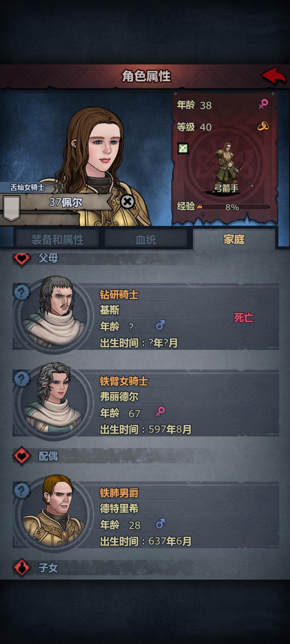Viewport: 290px width, 644px height.
Task: Open 基斯 father portrait
Action: click(x=54, y=314)
